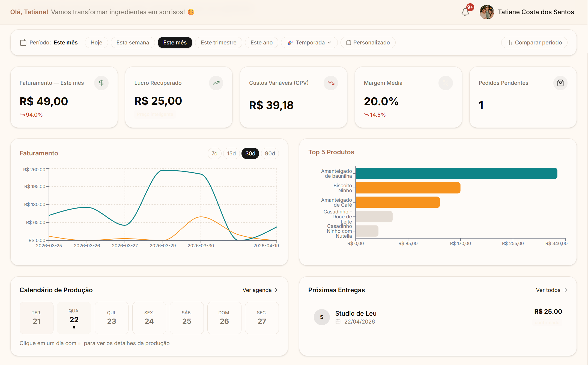This screenshot has height=365, width=588.
Task: Open the Temporada dropdown
Action: coord(309,43)
